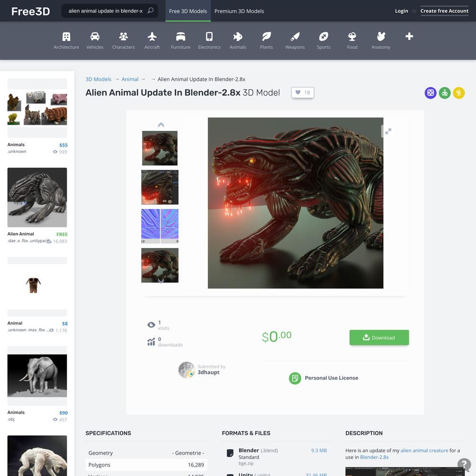Browse the Sports category icon
The width and height of the screenshot is (476, 476).
pyautogui.click(x=324, y=37)
